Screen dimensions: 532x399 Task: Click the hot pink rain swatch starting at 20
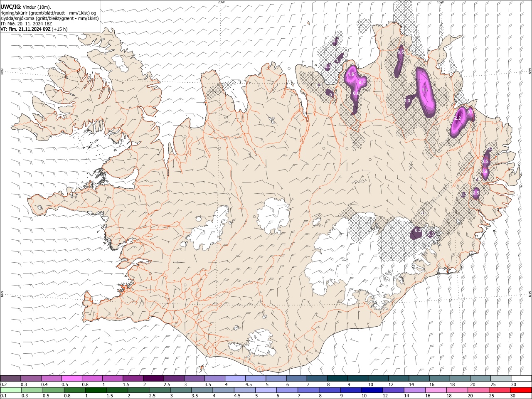478,390
